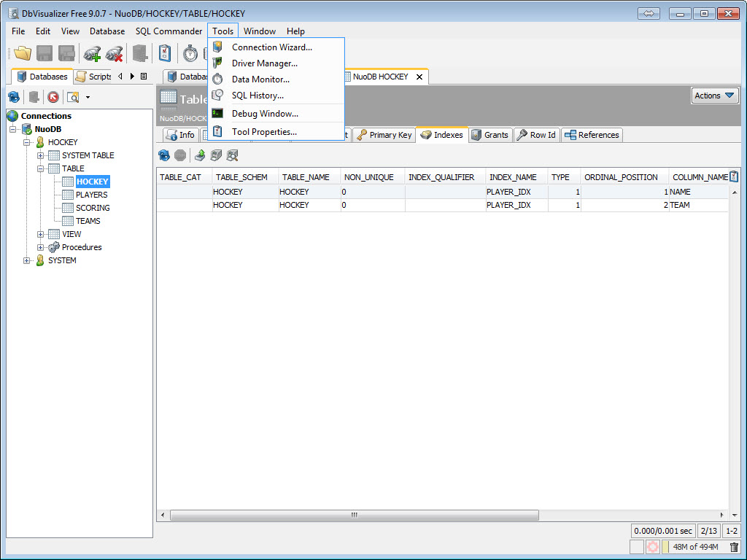Click the connect icon with green plus
Viewport: 747px width, 560px height.
tap(92, 54)
